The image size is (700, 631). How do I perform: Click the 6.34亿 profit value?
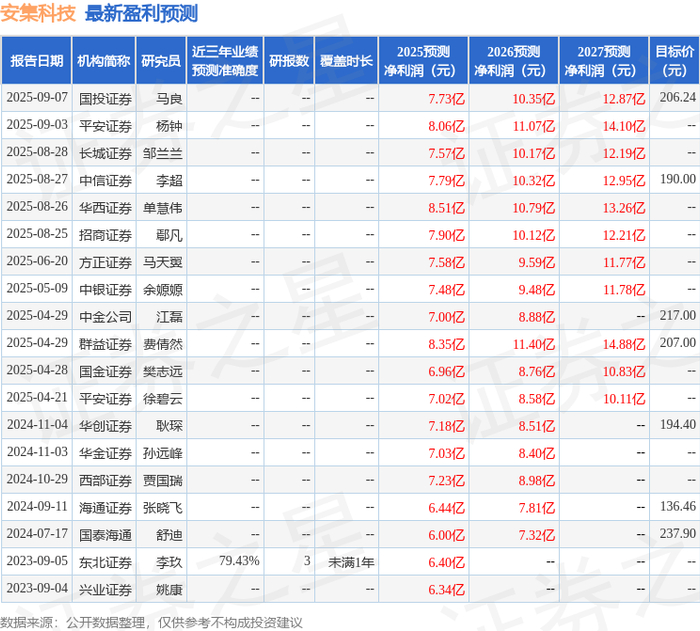446,589
